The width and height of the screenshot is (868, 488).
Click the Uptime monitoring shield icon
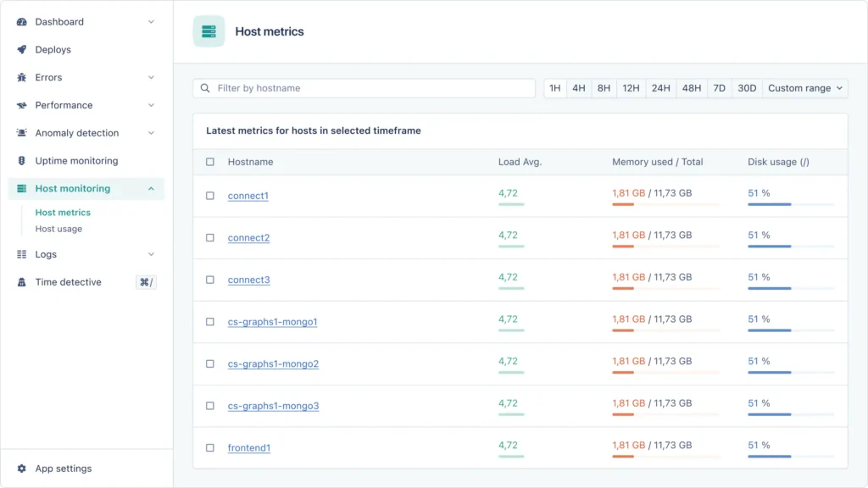[21, 160]
